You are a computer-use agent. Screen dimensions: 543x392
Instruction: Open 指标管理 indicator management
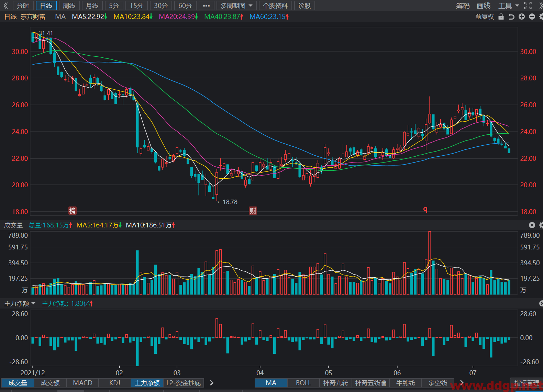527,383
